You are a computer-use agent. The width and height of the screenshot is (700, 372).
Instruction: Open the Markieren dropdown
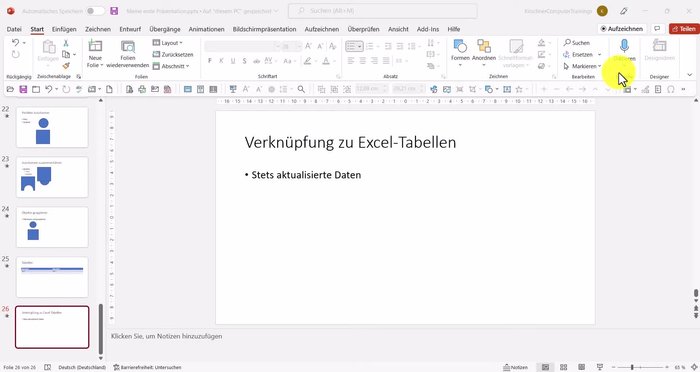tap(582, 66)
